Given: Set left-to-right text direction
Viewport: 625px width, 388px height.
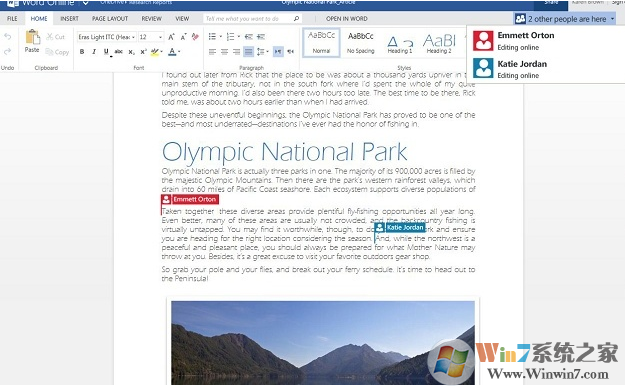Looking at the screenshot, I should pyautogui.click(x=278, y=52).
